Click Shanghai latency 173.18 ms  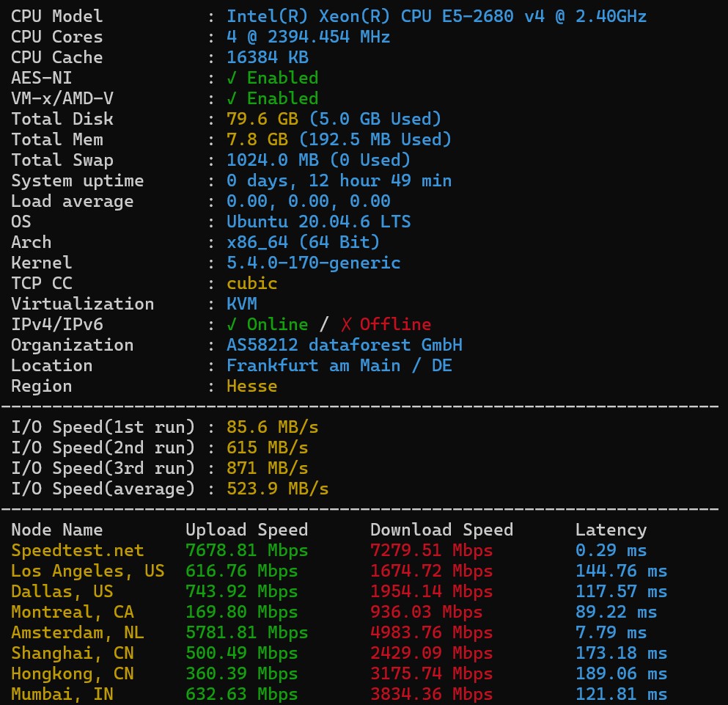(x=621, y=654)
